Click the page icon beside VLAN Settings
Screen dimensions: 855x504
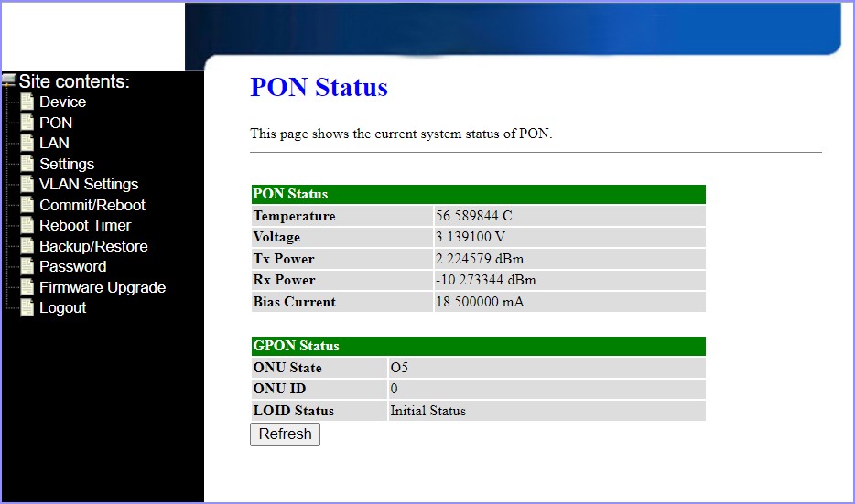pos(27,184)
